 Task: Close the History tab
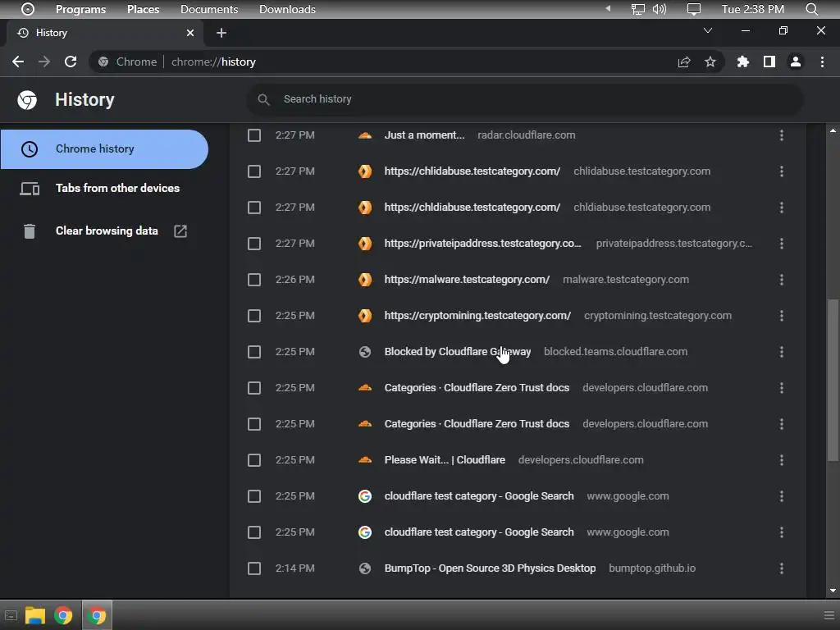coord(190,33)
